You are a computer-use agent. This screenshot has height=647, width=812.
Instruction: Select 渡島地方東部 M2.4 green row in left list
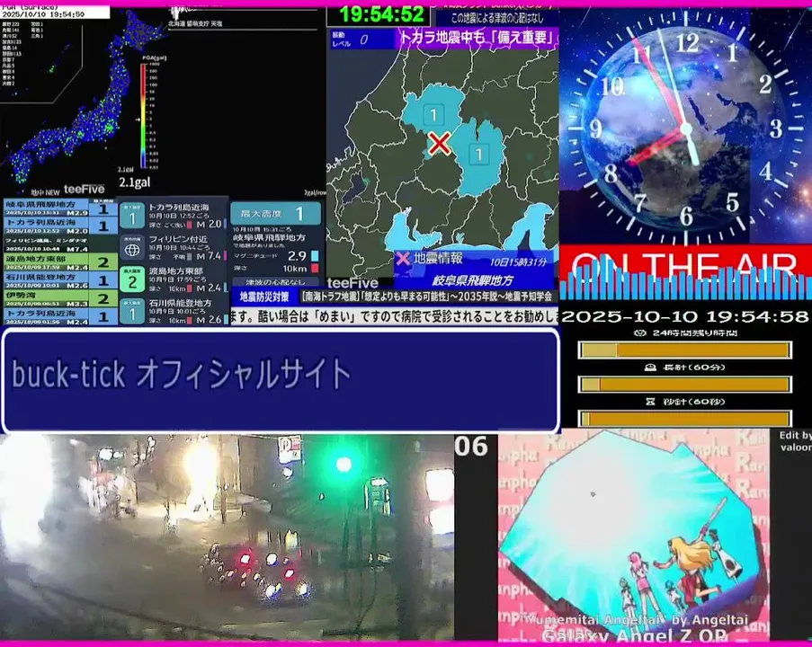pyautogui.click(x=60, y=261)
